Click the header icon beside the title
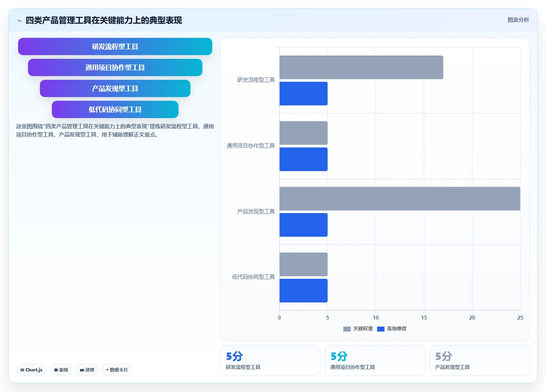The height and width of the screenshot is (392, 546). click(19, 21)
